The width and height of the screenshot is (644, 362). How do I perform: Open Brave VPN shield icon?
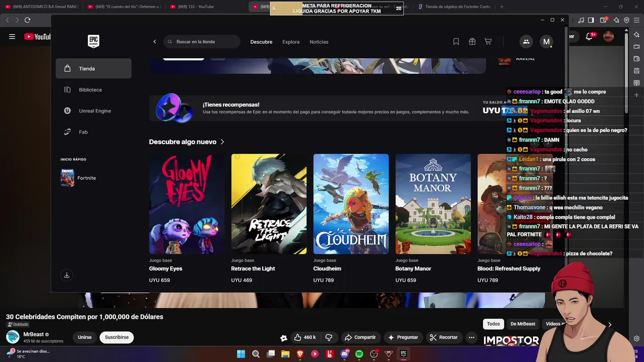[x=626, y=20]
